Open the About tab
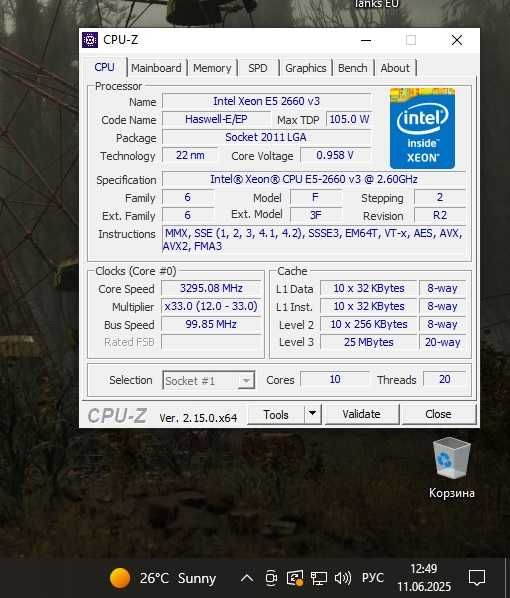This screenshot has height=598, width=510. [x=395, y=68]
